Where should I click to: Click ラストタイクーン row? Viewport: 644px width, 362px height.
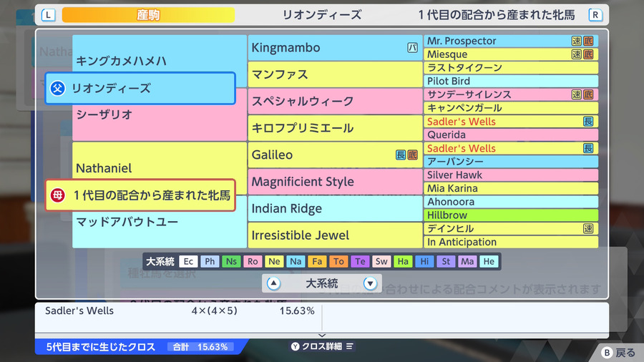(510, 68)
